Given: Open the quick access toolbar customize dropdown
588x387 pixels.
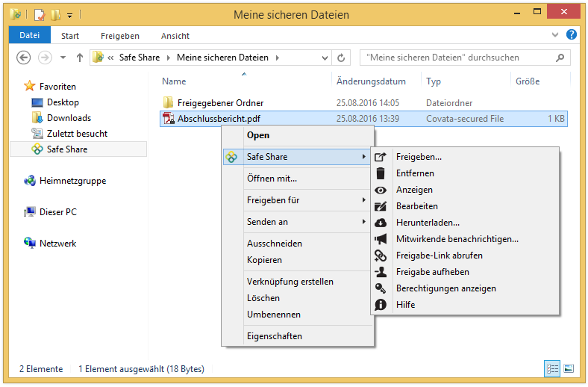Looking at the screenshot, I should pos(69,16).
